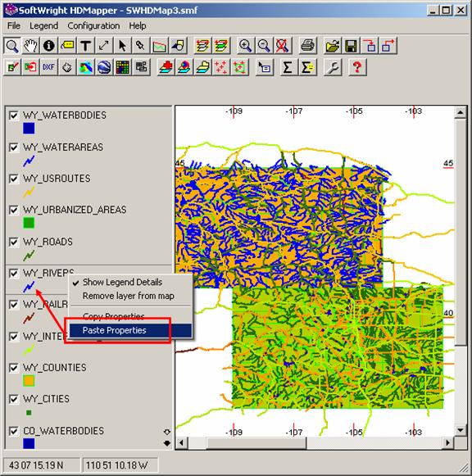Select the Zoom magnifier tool
The height and width of the screenshot is (476, 472).
[x=12, y=46]
